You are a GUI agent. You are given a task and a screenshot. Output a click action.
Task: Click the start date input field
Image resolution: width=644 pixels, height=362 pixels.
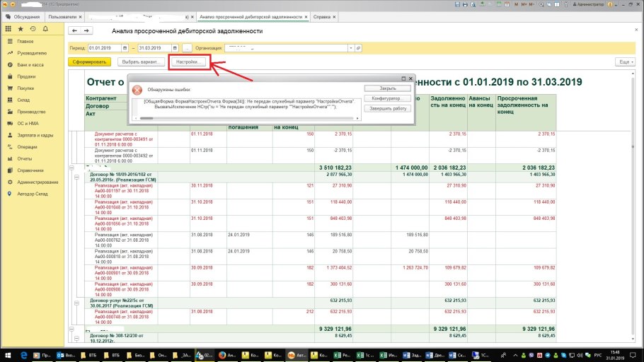[x=104, y=48]
